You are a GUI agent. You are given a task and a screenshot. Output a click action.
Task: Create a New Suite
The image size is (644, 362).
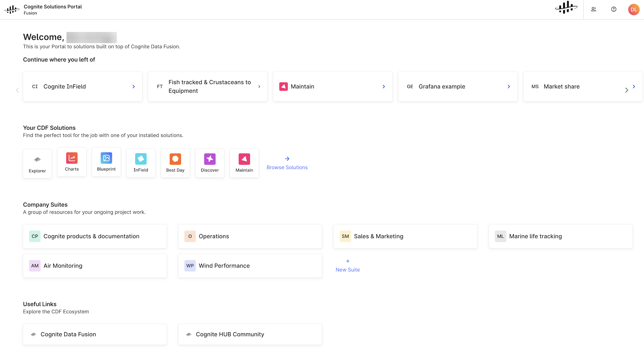348,270
